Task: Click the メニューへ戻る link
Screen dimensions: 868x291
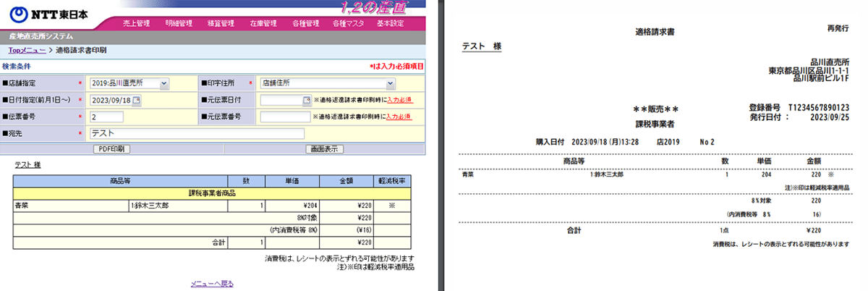Action: pos(212,283)
